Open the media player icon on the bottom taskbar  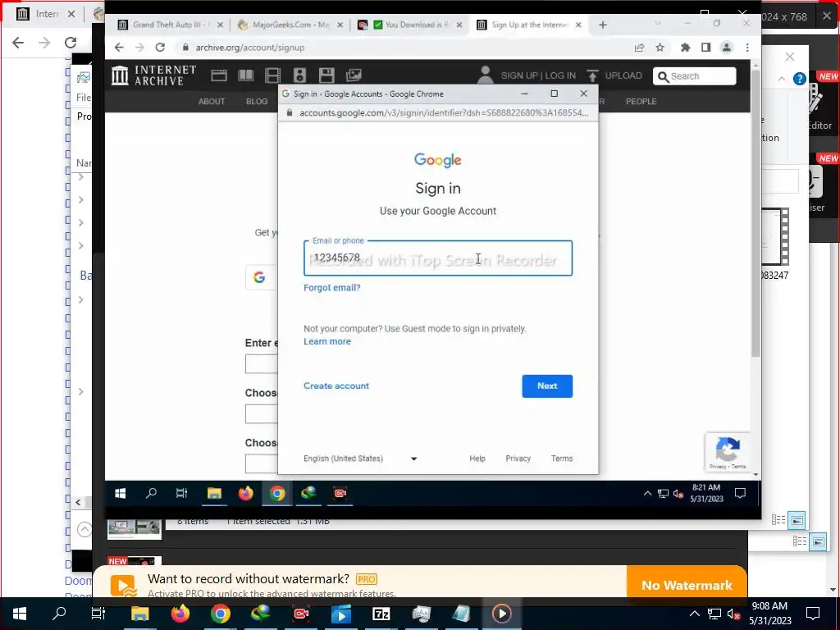click(502, 614)
